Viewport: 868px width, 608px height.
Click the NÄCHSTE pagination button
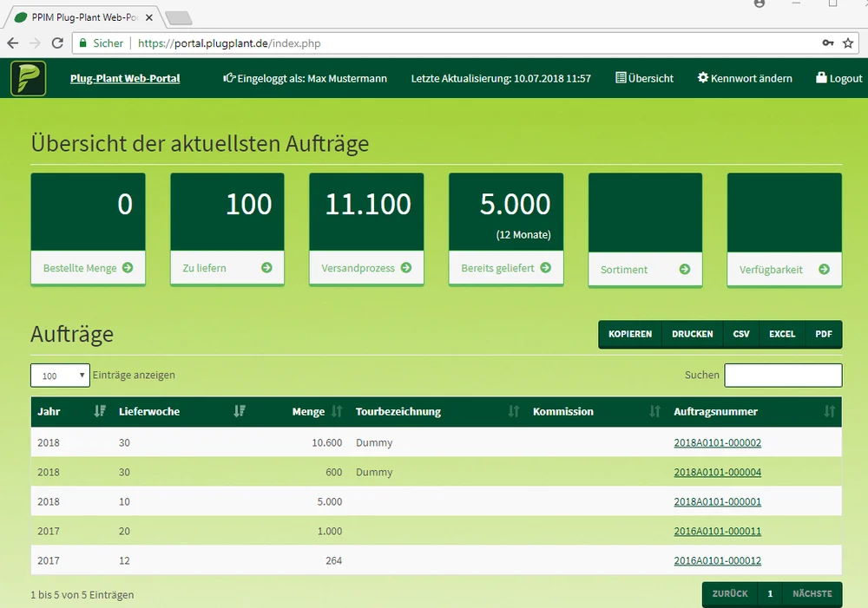coord(812,593)
